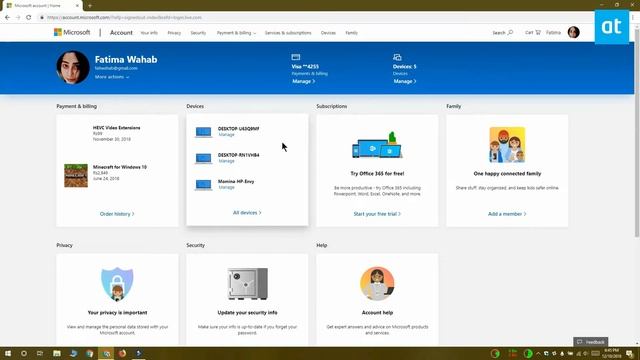The width and height of the screenshot is (640, 360).
Task: Open the Windows Start menu
Action: [x=8, y=353]
